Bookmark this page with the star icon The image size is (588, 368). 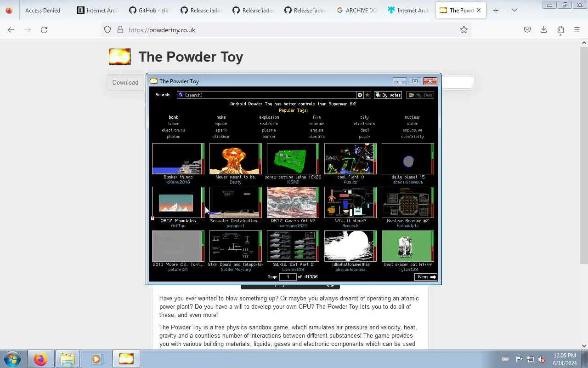pyautogui.click(x=464, y=29)
